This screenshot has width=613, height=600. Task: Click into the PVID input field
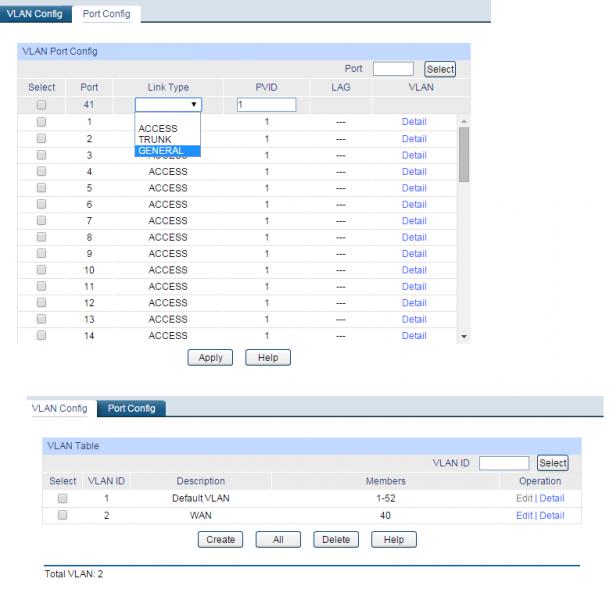click(266, 105)
